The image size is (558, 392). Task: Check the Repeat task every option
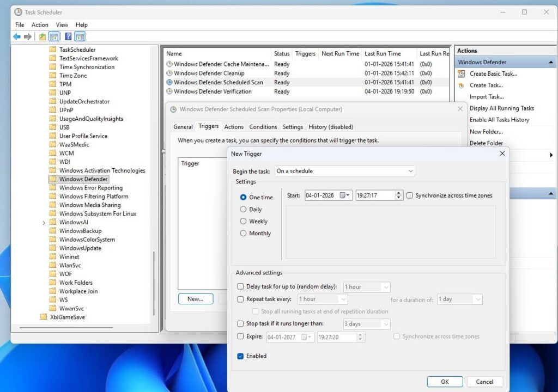click(x=240, y=299)
